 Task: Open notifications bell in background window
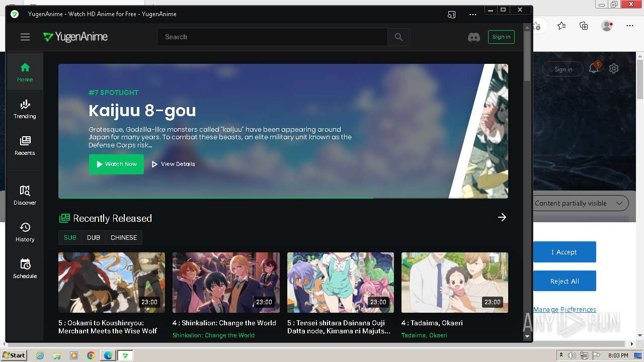[x=594, y=68]
